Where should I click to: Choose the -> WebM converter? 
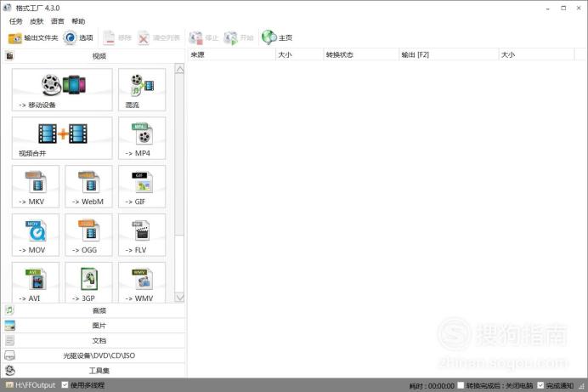(88, 186)
